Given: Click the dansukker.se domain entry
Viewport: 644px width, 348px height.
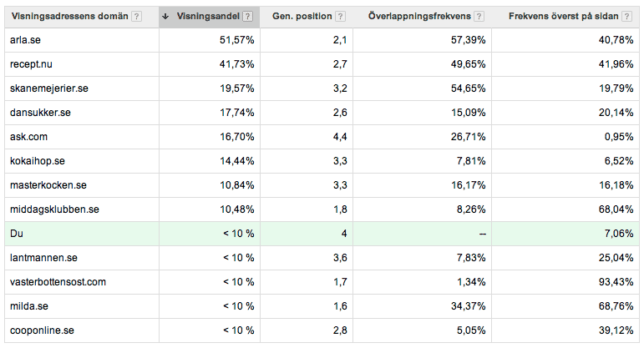Looking at the screenshot, I should pos(40,113).
